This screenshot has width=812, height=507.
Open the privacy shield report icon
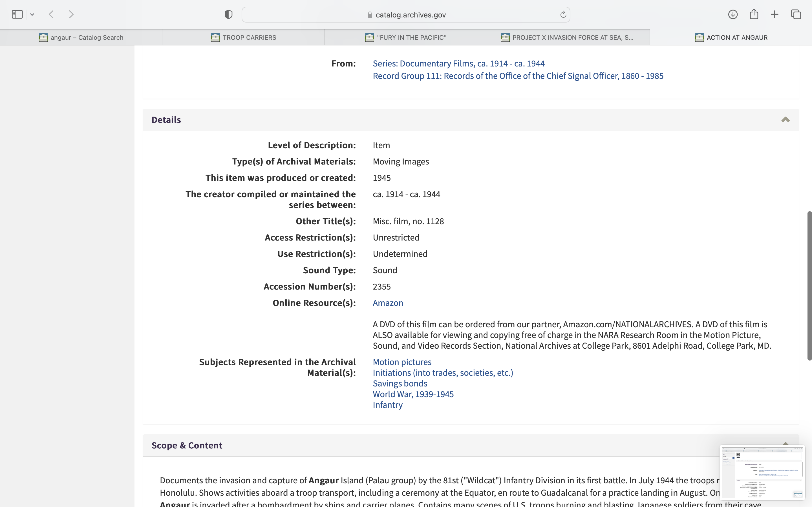pos(228,14)
